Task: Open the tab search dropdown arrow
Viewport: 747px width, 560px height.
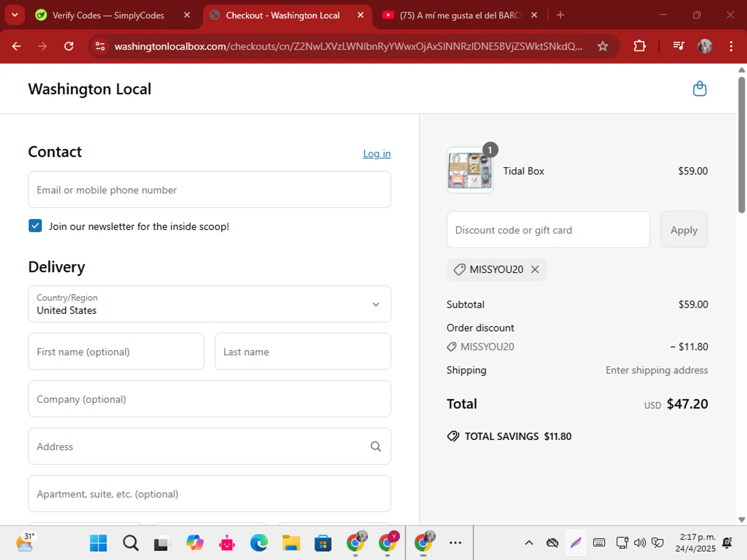Action: [x=14, y=15]
